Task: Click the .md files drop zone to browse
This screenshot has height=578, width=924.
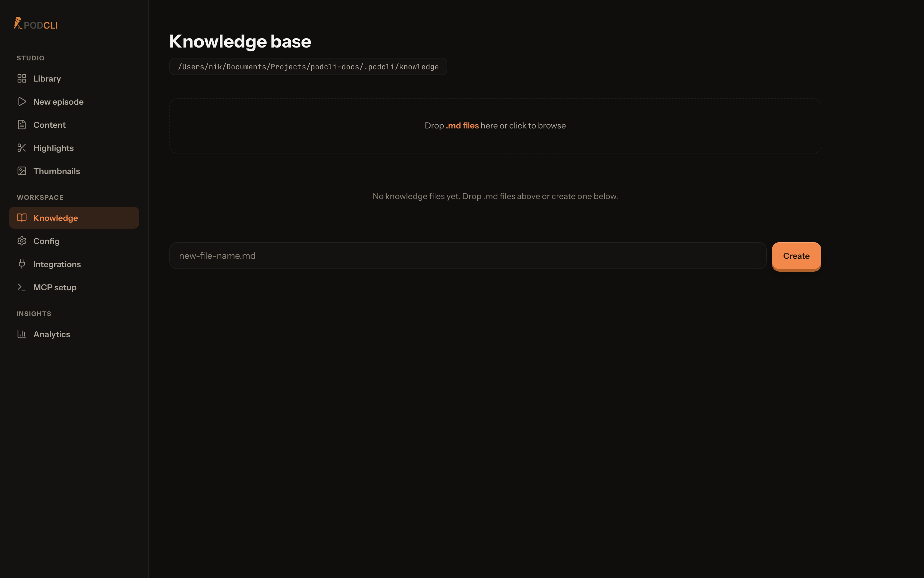Action: click(x=495, y=126)
